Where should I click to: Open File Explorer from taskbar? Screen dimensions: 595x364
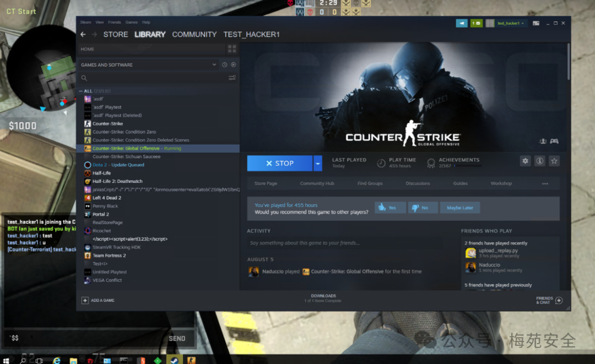pyautogui.click(x=73, y=360)
